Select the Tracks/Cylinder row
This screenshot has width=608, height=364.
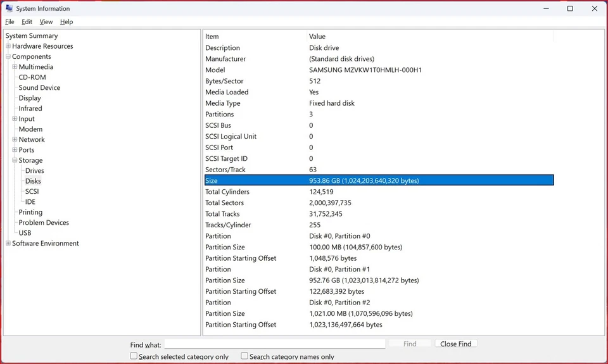click(379, 225)
